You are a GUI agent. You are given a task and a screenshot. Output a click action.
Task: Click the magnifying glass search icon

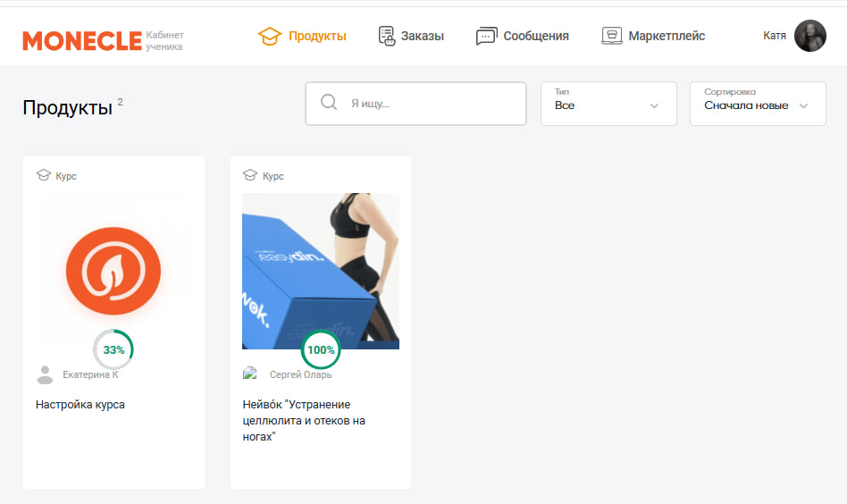tap(329, 104)
